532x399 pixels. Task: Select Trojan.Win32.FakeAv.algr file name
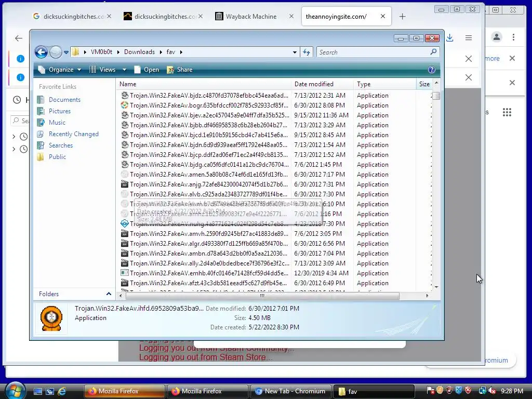pos(209,244)
